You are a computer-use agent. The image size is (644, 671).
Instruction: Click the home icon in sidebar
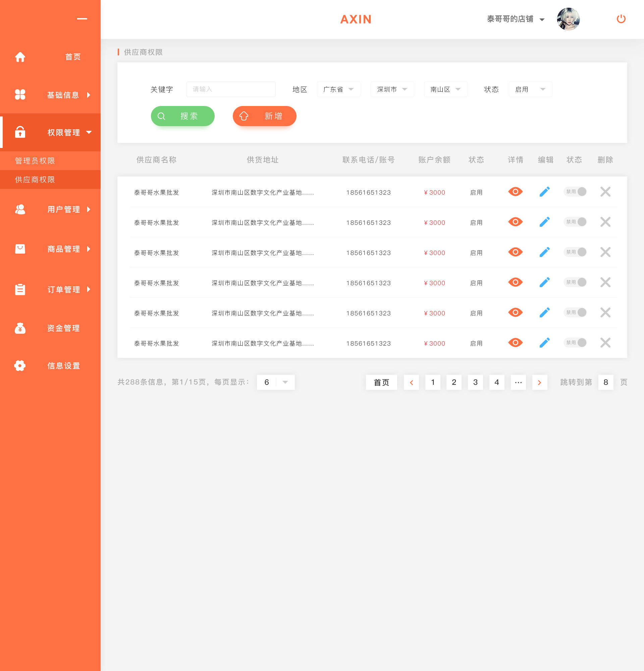[x=20, y=57]
